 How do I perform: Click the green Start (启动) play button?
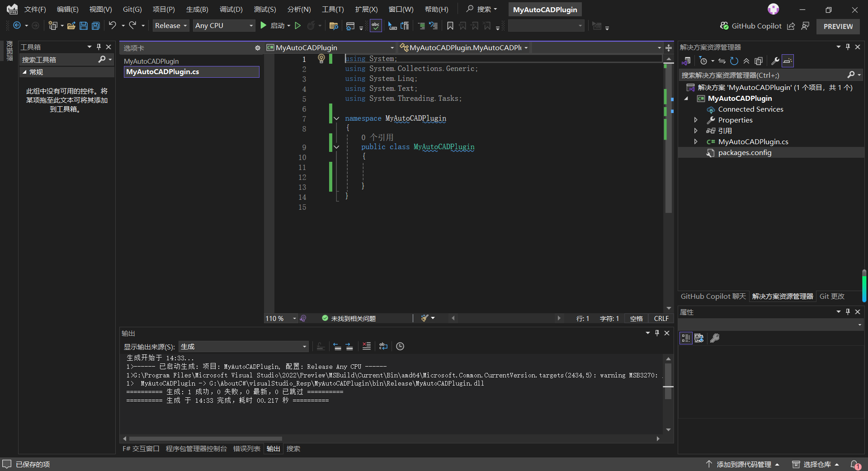pos(264,26)
